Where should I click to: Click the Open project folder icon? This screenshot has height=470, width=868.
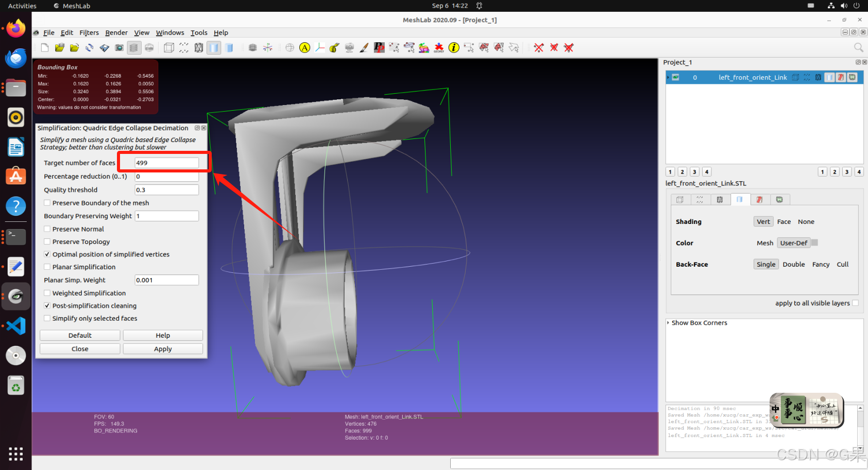point(60,48)
